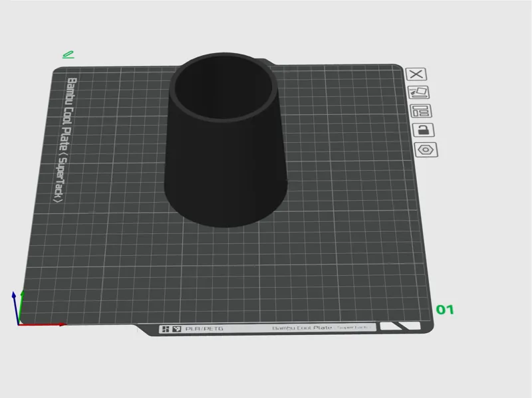Click the green plate name edit pencil icon
The image size is (532, 398).
click(68, 54)
